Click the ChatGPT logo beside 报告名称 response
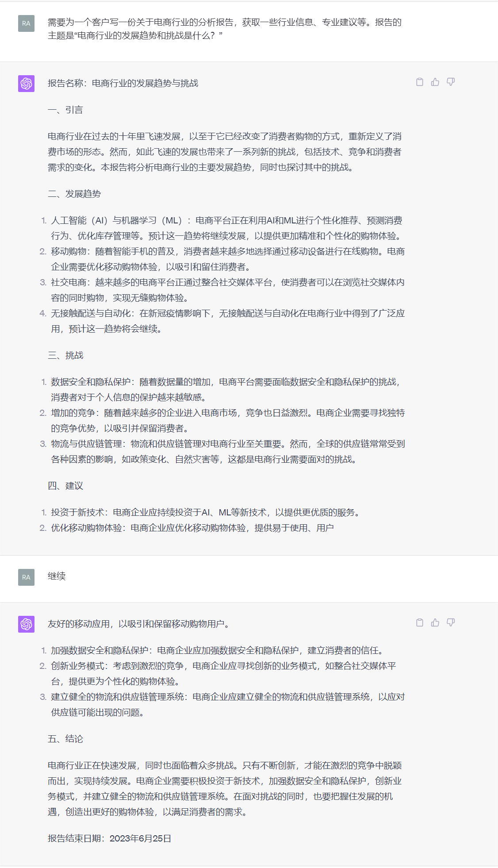Viewport: 498px width, 868px height. click(x=26, y=83)
